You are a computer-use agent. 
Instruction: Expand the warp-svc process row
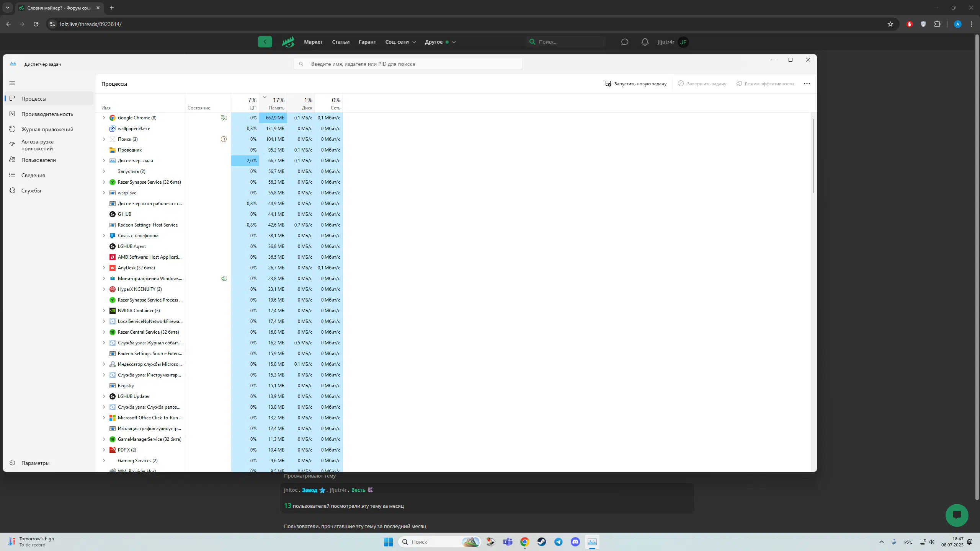(x=104, y=193)
